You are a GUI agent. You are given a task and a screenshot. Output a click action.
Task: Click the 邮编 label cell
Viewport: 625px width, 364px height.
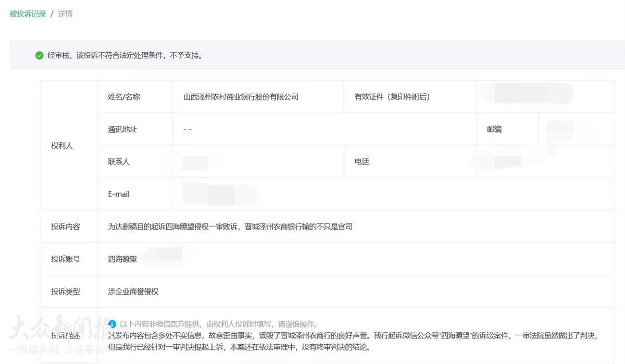coord(494,129)
